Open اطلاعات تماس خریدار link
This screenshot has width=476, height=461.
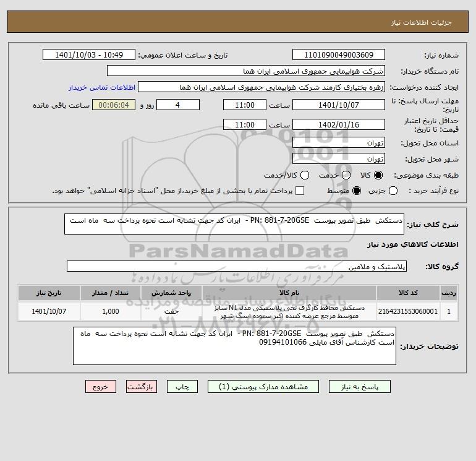pyautogui.click(x=102, y=87)
